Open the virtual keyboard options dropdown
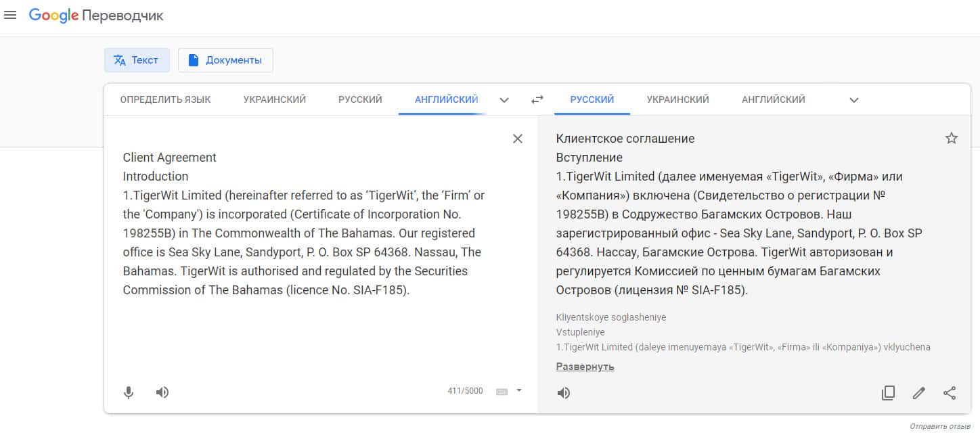The width and height of the screenshot is (980, 441). (x=519, y=390)
